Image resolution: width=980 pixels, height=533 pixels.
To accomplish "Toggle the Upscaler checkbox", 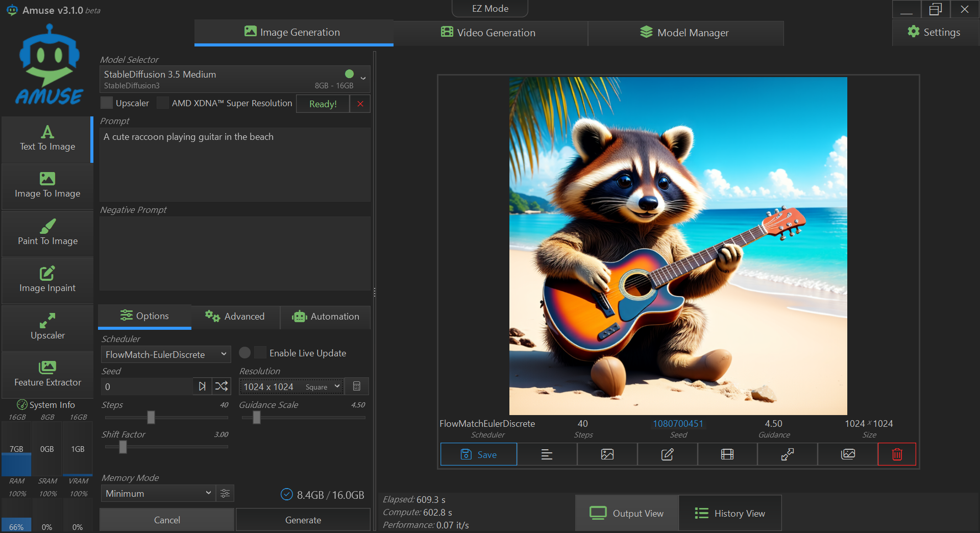I will pos(107,103).
